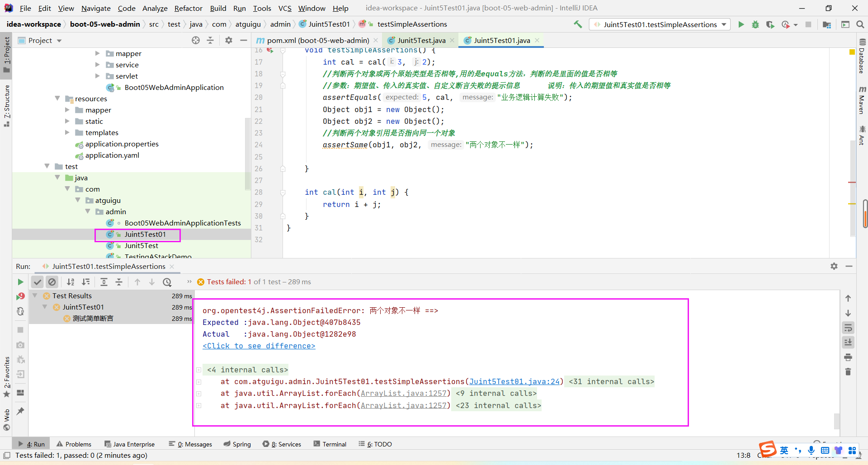Viewport: 868px width, 465px height.
Task: Select application.yaml in the project tree
Action: point(112,155)
